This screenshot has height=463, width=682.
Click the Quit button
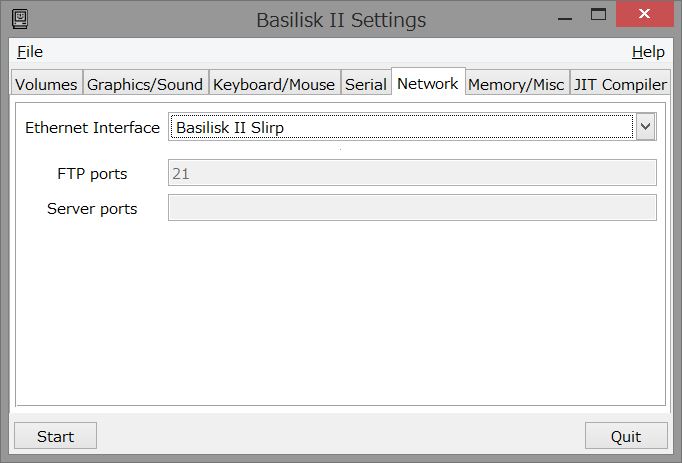(x=626, y=436)
